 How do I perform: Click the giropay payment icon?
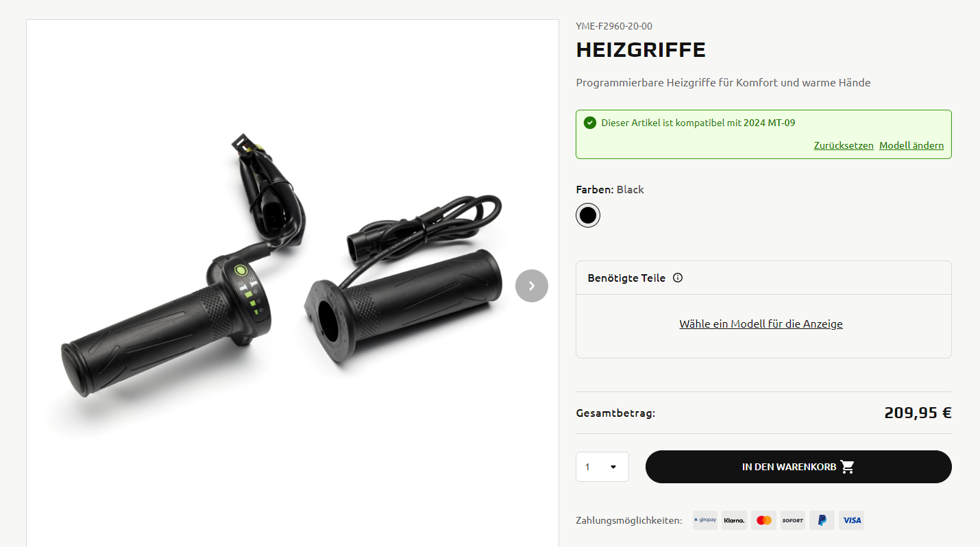(705, 520)
